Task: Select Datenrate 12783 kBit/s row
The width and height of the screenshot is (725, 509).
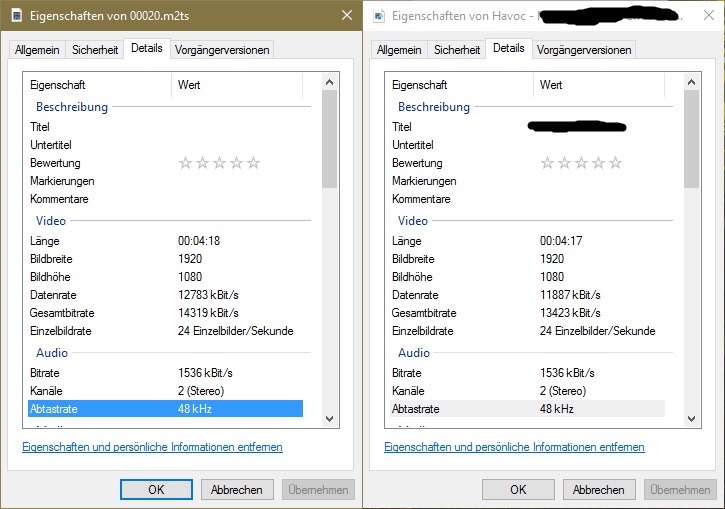Action: (165, 295)
